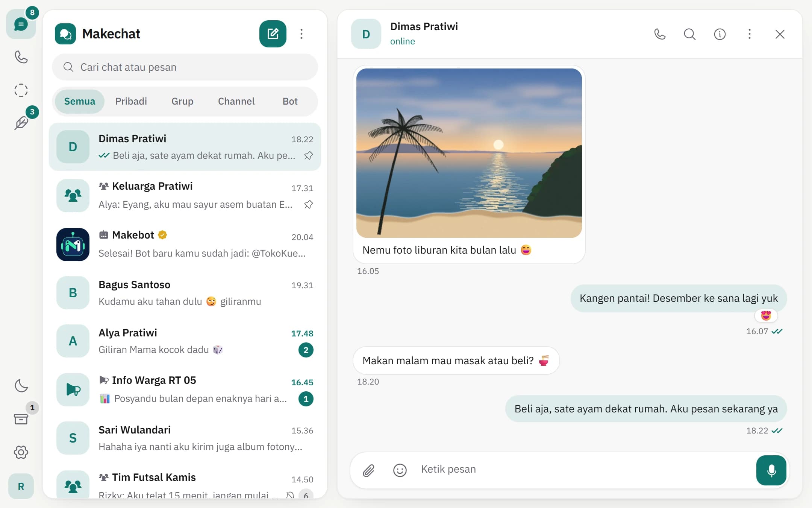Open the Keluarga Pratiwi group chat
This screenshot has height=508, width=812.
pos(185,195)
